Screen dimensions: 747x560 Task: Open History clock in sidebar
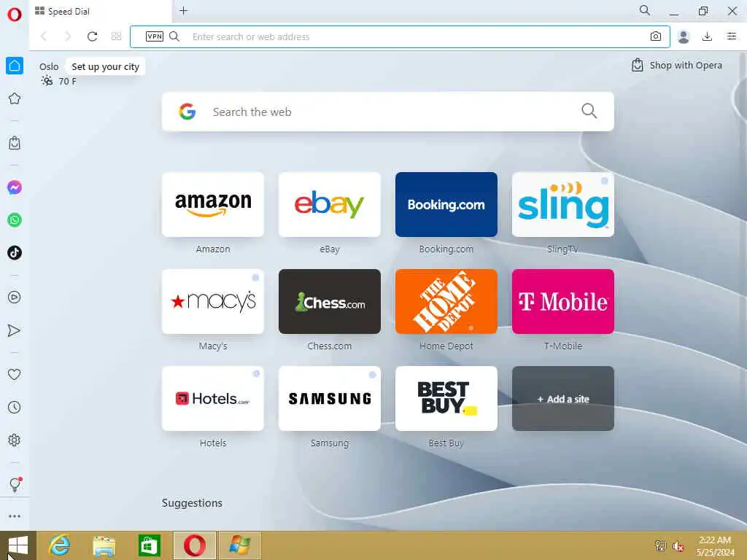point(15,407)
